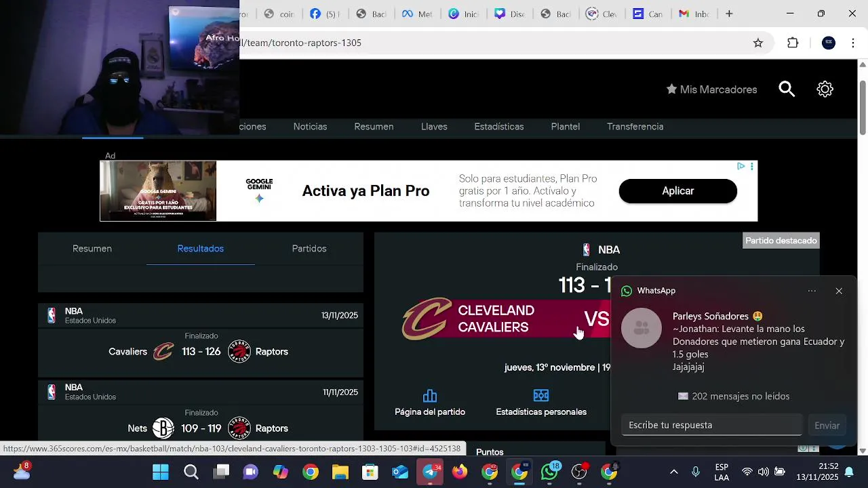Open the Plantel section
This screenshot has height=488, width=868.
click(566, 127)
